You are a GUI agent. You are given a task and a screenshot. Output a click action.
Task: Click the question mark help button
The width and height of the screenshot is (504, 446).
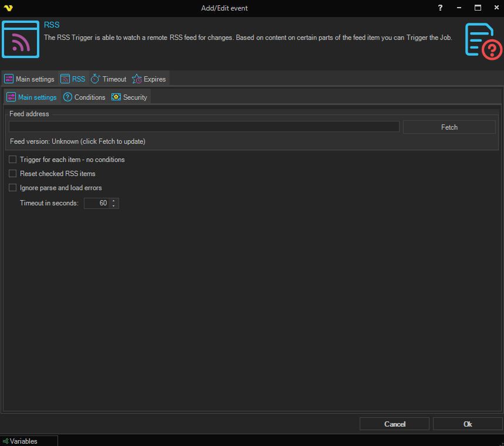click(x=440, y=8)
